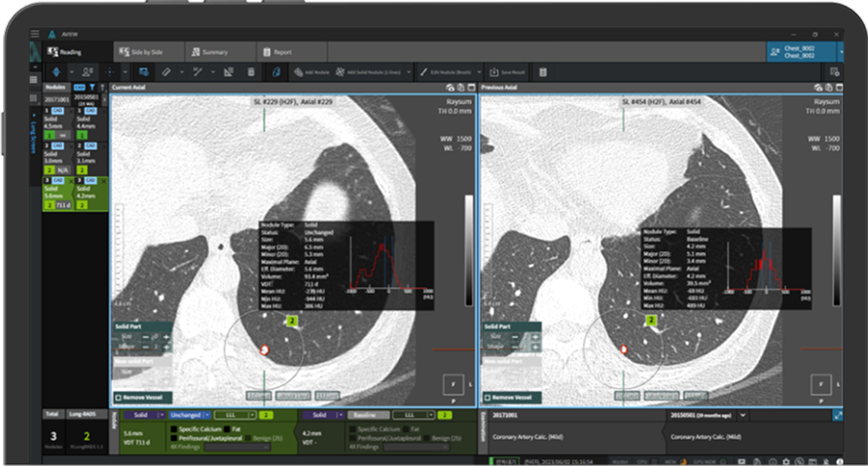Select the ruler measurement tool
This screenshot has height=466, width=868.
(167, 72)
